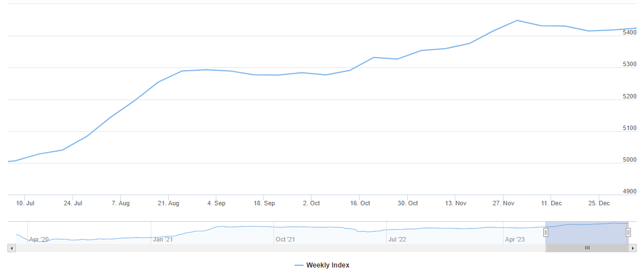Click the Oct '21 navigator label

[285, 239]
